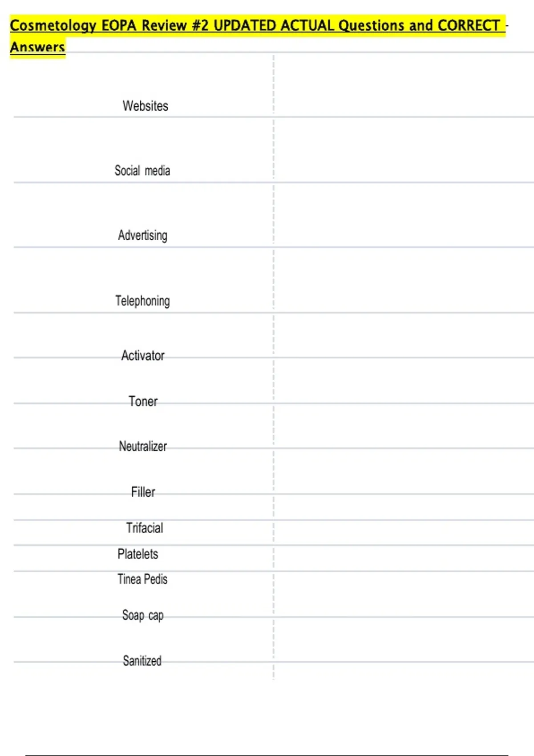
Task: Select the Websites term
Action: pos(145,106)
